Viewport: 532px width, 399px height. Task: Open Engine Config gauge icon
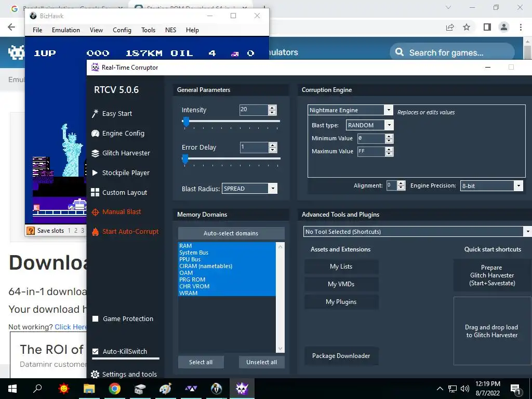point(95,134)
